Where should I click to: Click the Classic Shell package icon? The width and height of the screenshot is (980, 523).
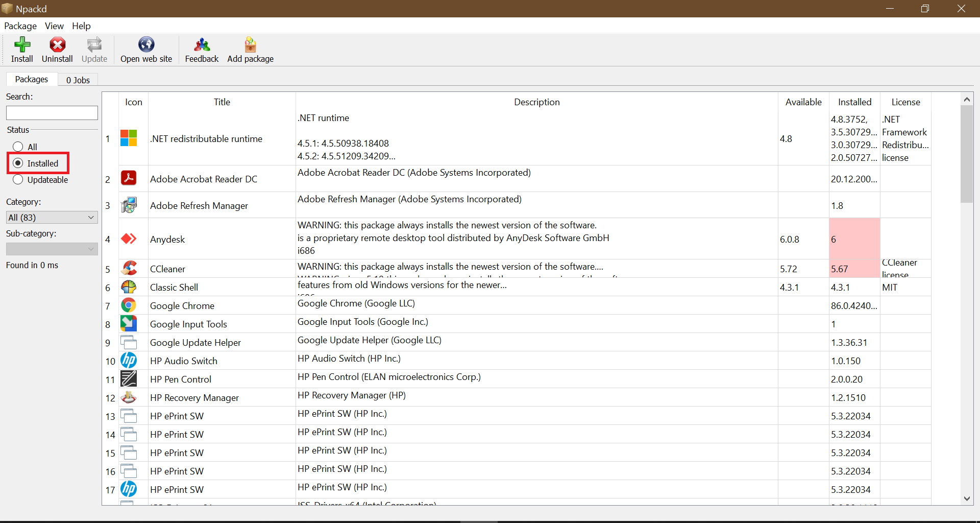(129, 287)
